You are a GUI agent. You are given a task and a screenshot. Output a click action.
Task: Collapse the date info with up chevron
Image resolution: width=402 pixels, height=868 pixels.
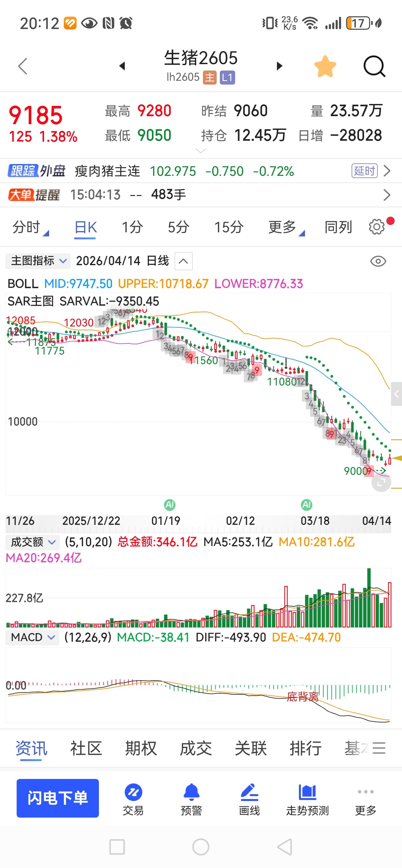[183, 261]
